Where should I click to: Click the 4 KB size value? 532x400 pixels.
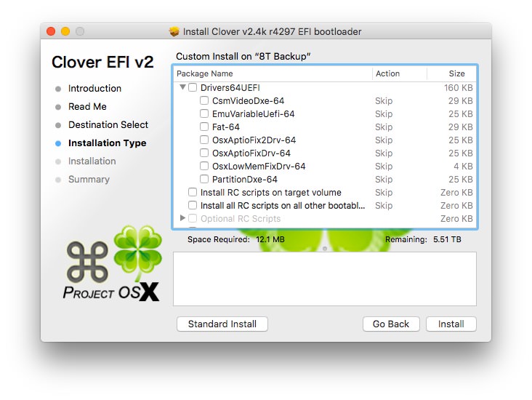(x=463, y=166)
